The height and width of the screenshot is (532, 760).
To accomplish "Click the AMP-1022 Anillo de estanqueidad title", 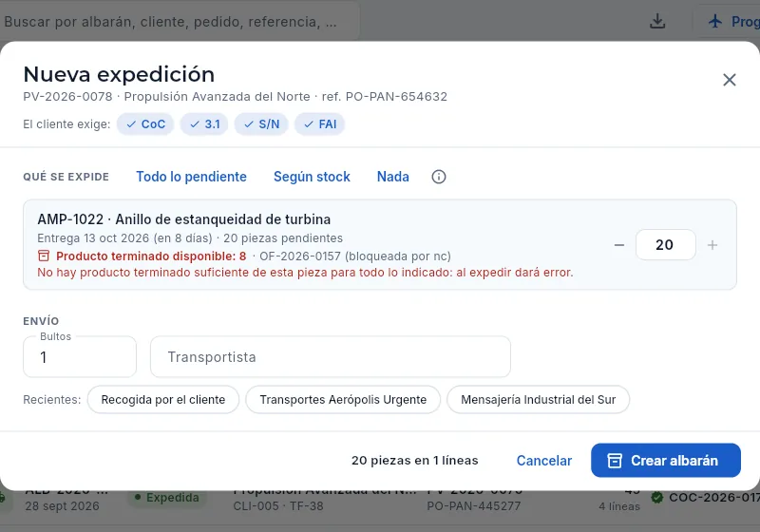I will point(183,219).
